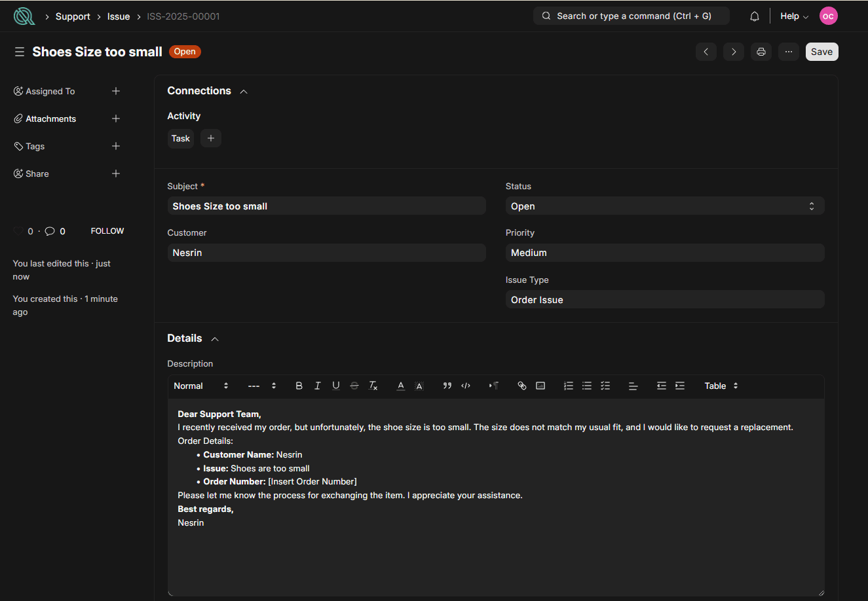Screen dimensions: 868x601
Task: Click the Save button
Action: pos(821,52)
